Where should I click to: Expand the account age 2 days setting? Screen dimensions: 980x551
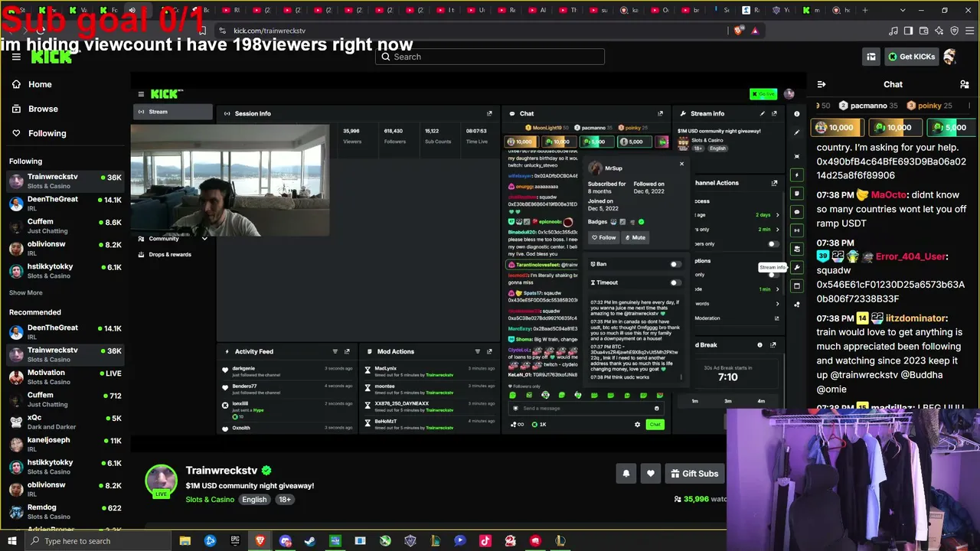point(778,215)
